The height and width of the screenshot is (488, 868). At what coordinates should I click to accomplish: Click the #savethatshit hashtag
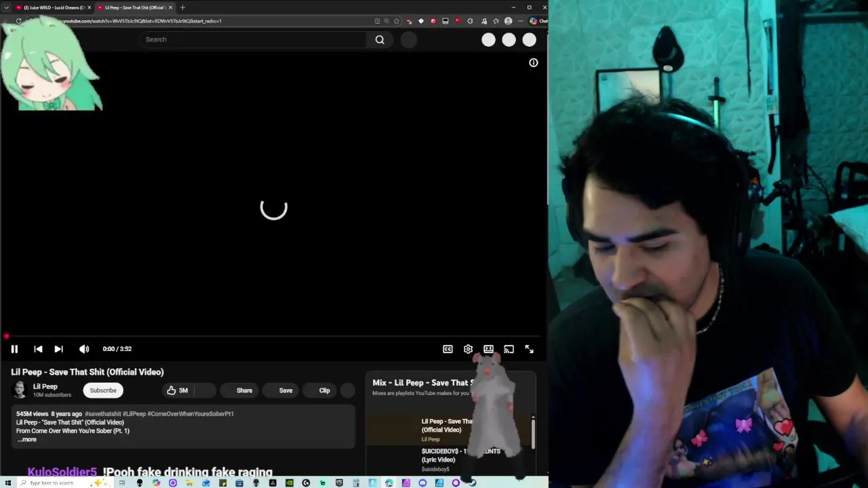[x=103, y=413]
